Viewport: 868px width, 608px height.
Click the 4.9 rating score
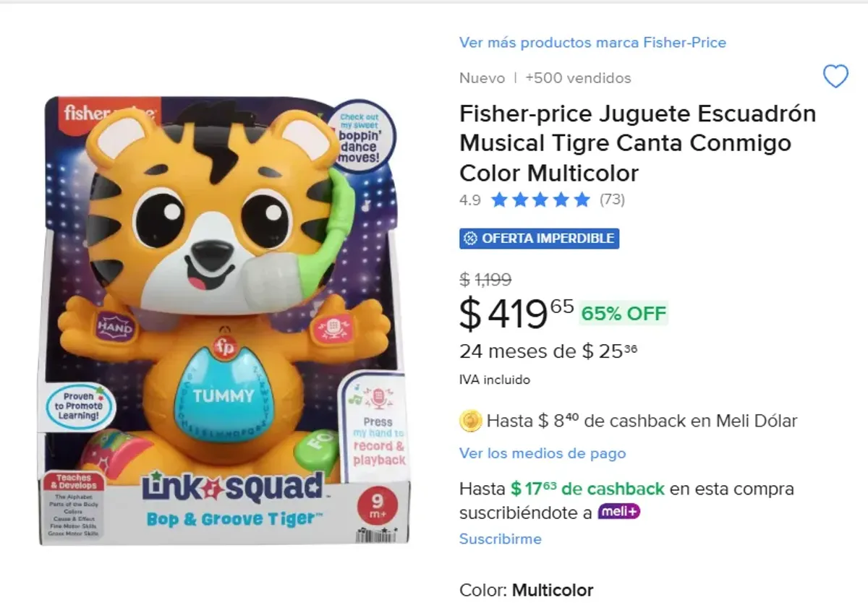click(x=469, y=200)
